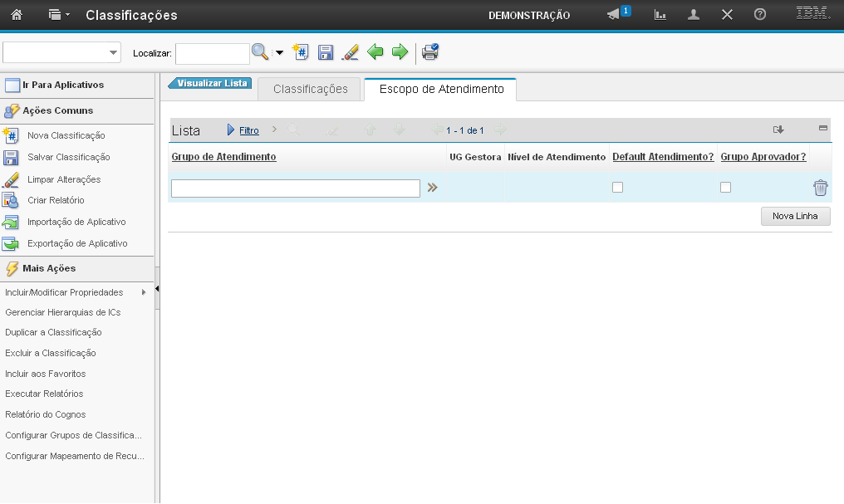
Task: Click the user profile icon
Action: tap(694, 15)
